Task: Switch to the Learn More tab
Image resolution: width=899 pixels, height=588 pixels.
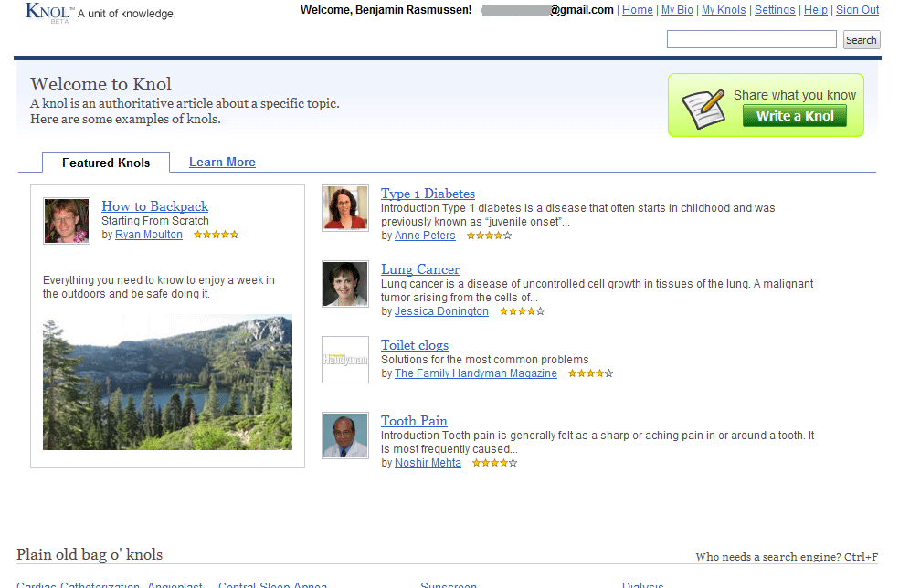Action: pos(222,163)
